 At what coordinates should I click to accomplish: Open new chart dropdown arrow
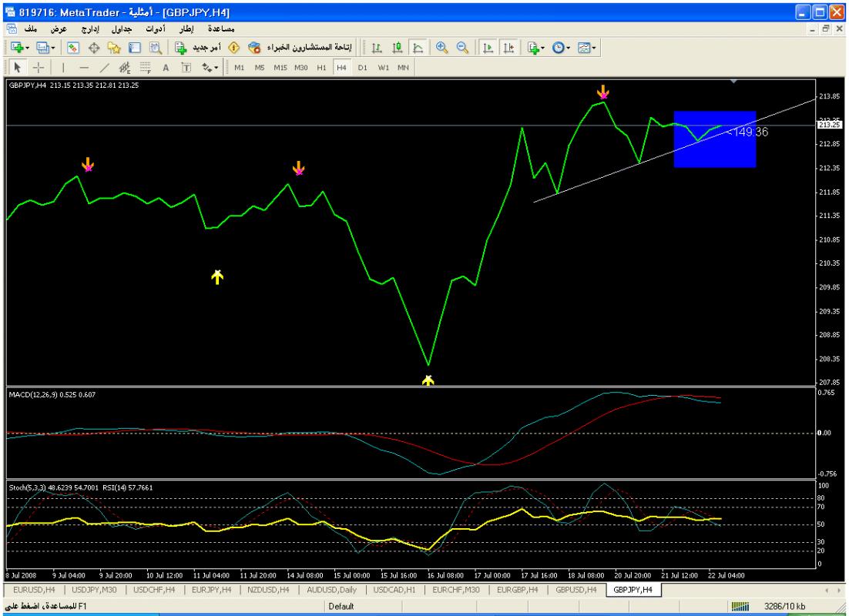pos(28,48)
